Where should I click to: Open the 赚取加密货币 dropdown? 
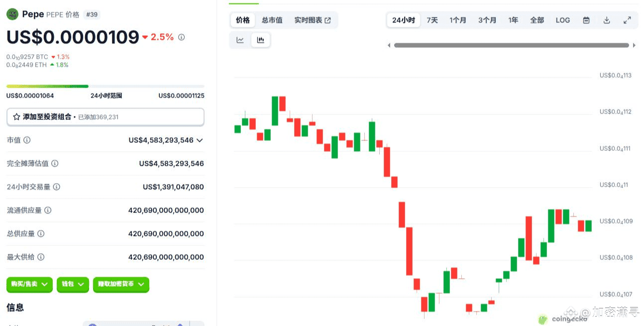tap(121, 284)
